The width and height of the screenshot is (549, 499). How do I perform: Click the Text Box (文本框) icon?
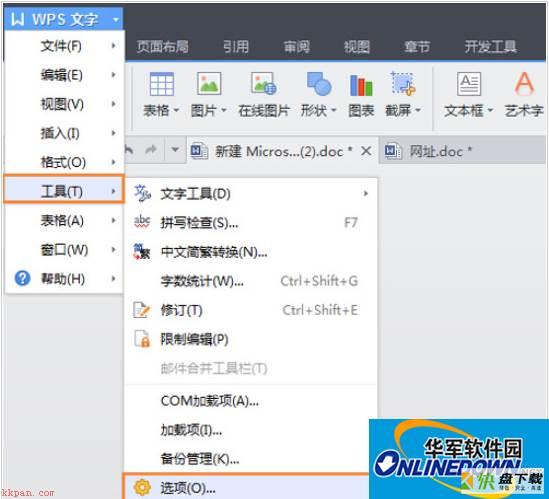pyautogui.click(x=469, y=84)
